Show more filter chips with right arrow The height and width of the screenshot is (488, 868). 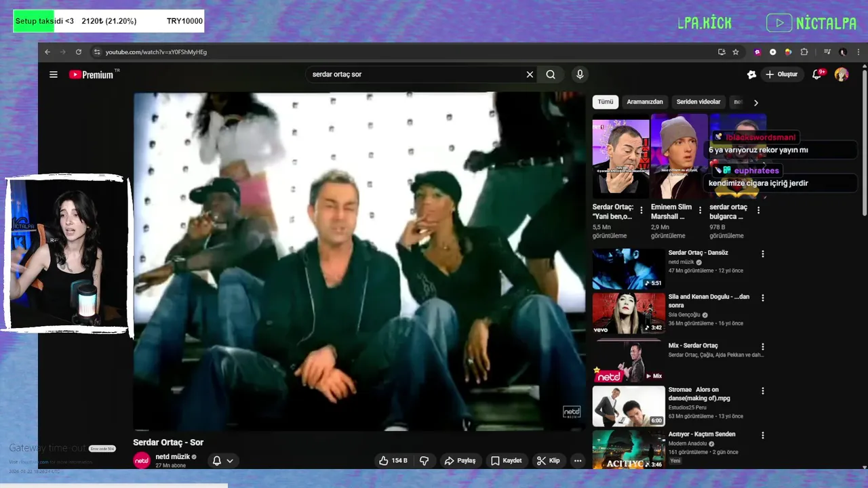(755, 102)
